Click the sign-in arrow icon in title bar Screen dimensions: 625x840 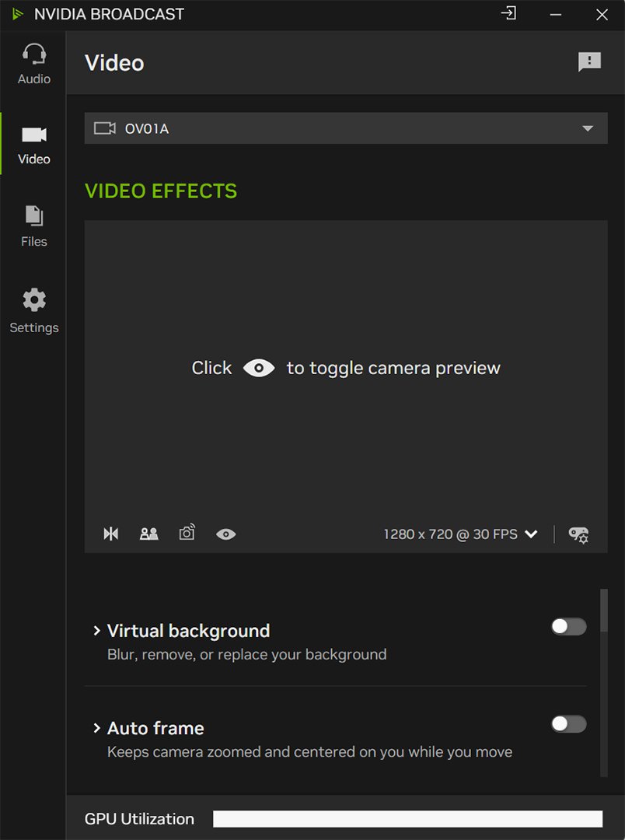point(508,13)
